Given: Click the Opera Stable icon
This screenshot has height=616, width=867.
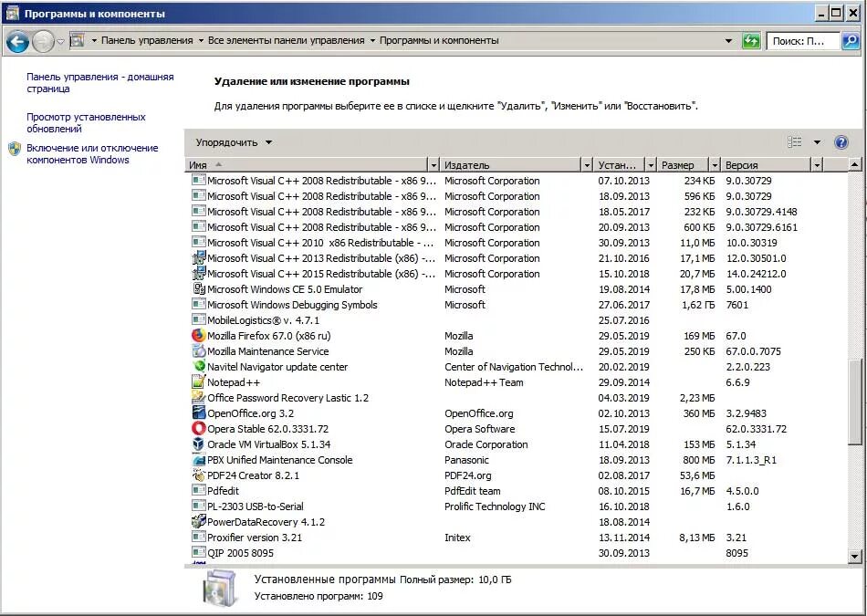Looking at the screenshot, I should 199,429.
